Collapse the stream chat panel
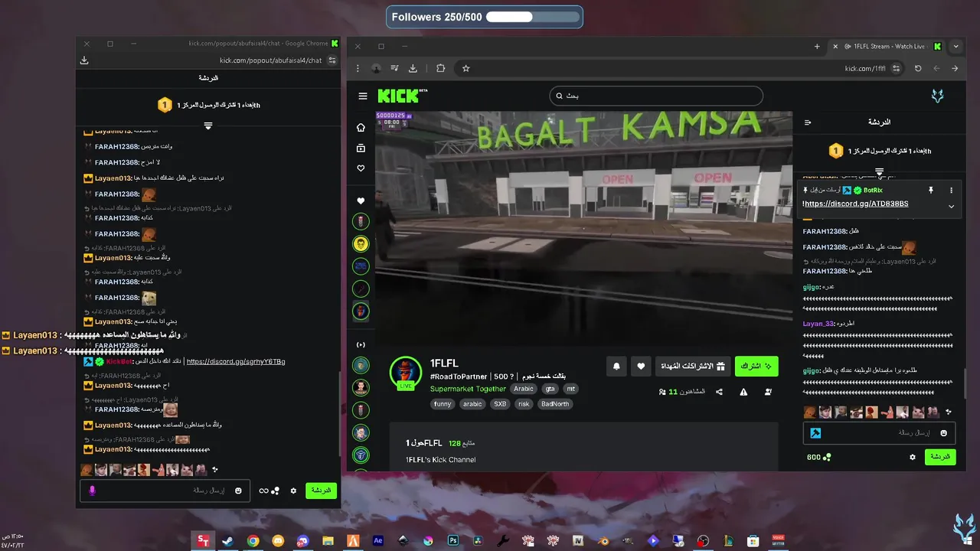 pyautogui.click(x=808, y=122)
